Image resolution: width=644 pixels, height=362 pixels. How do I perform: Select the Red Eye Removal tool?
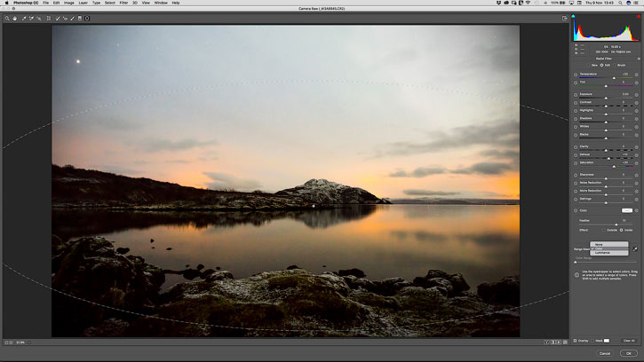point(65,19)
